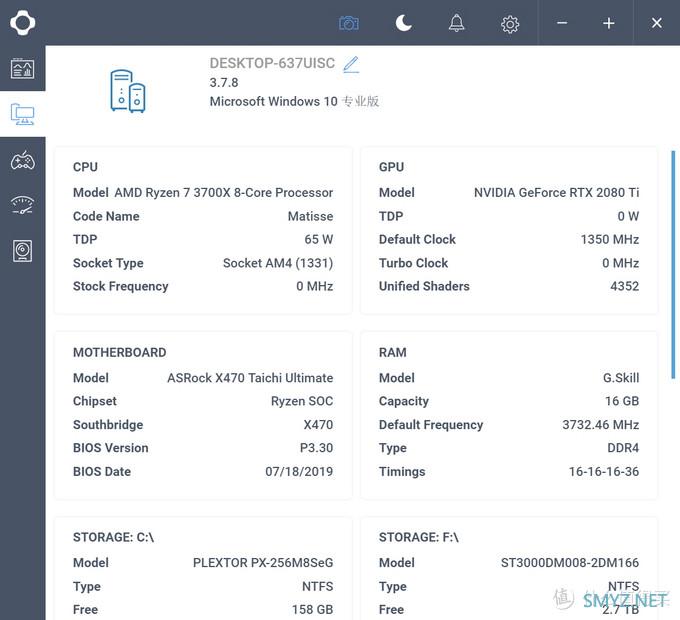680x620 pixels.
Task: Click the STORAGE: C:\ heading
Action: [x=113, y=538]
